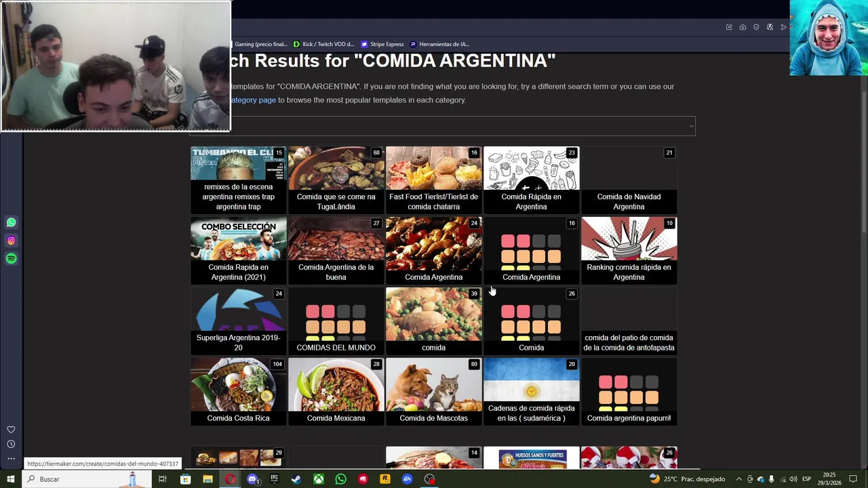This screenshot has height=488, width=868.
Task: Open Rockstar Games Launcher from taskbar
Action: [385, 479]
